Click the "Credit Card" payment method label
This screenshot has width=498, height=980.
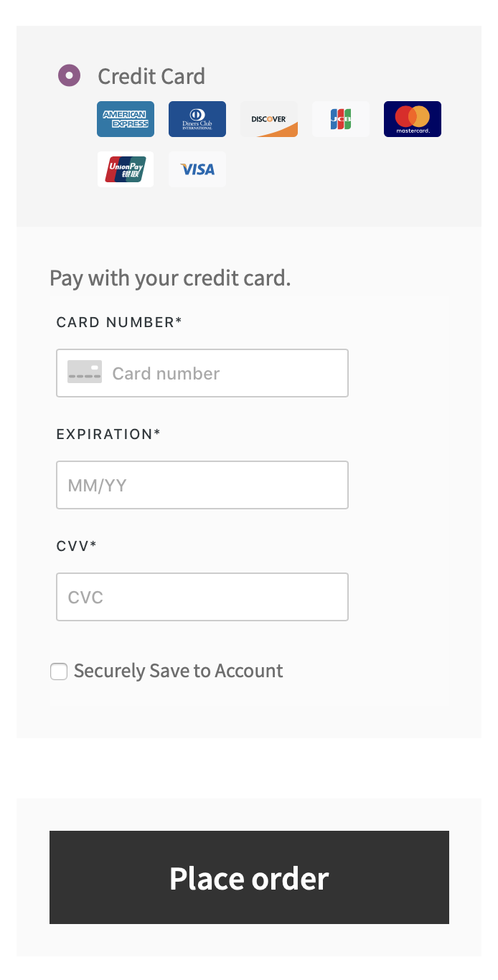coord(151,76)
